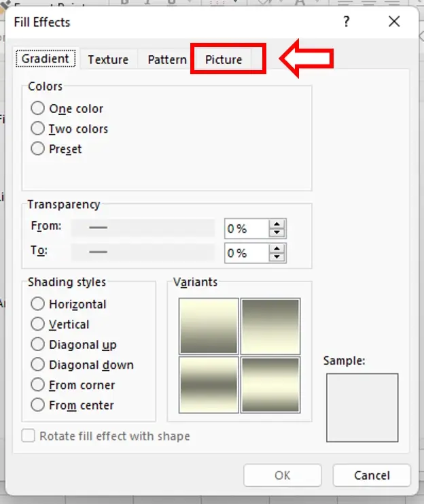Viewport: 424px width, 504px height.
Task: Choose Diagonal up shading style
Action: pyautogui.click(x=38, y=345)
